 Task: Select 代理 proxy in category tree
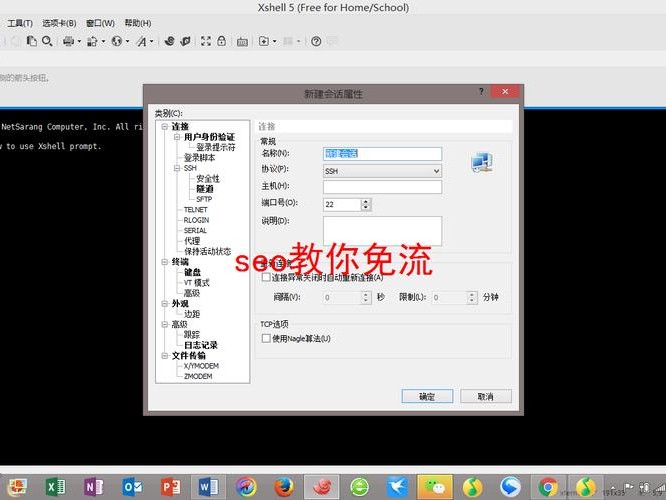[192, 241]
